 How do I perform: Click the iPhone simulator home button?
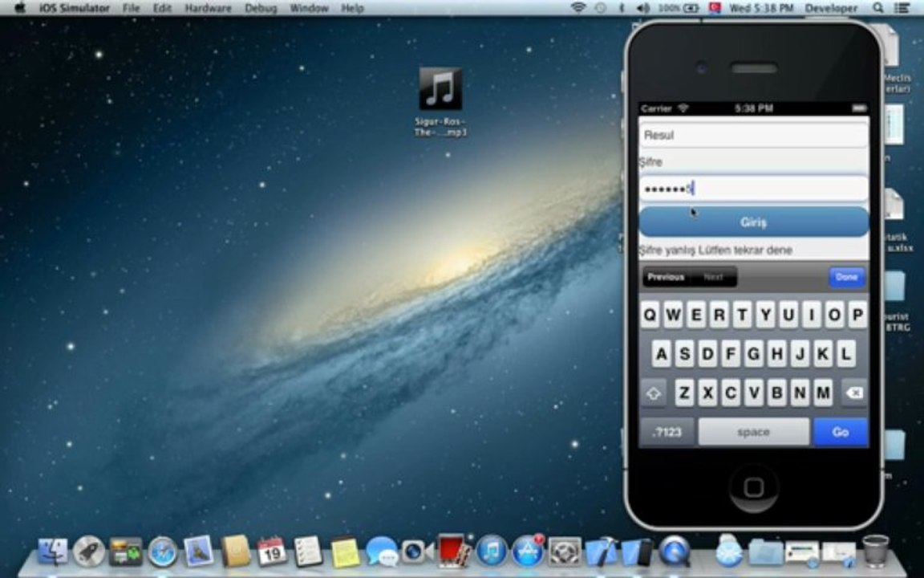[x=754, y=487]
